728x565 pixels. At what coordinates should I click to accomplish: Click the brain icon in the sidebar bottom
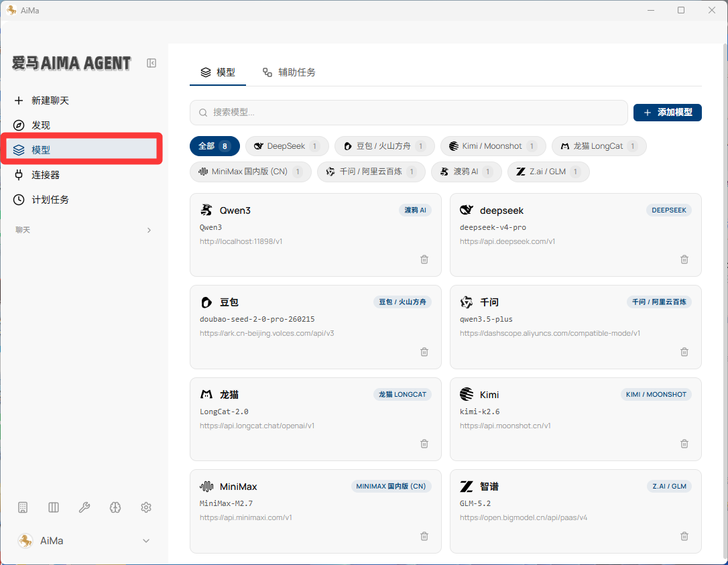[115, 507]
